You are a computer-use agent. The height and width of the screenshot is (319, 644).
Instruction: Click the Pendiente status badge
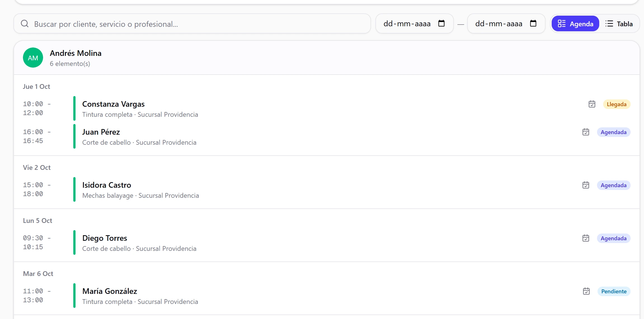pyautogui.click(x=614, y=291)
